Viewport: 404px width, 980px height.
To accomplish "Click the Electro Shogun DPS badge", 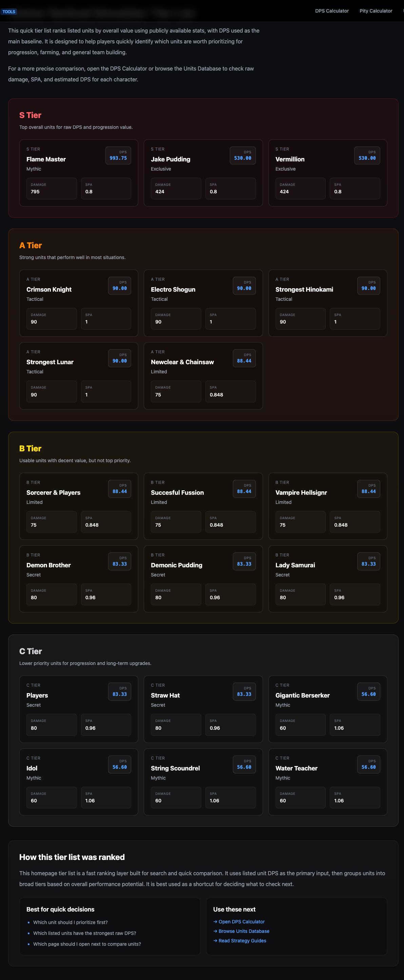I will pos(244,286).
